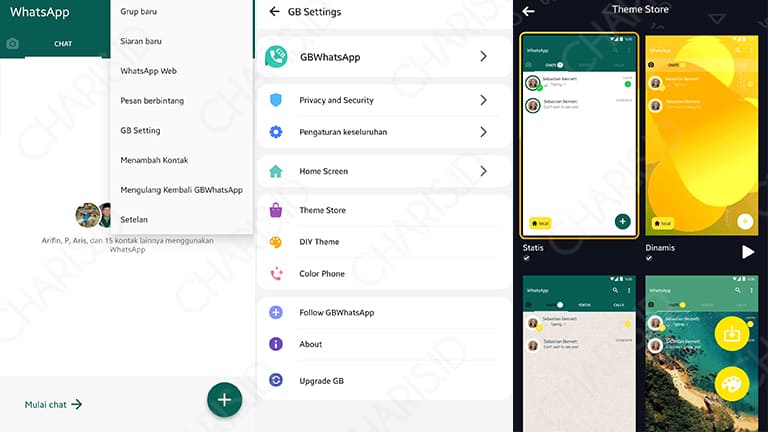Go back from GB Settings screen
768x432 pixels.
pyautogui.click(x=274, y=11)
